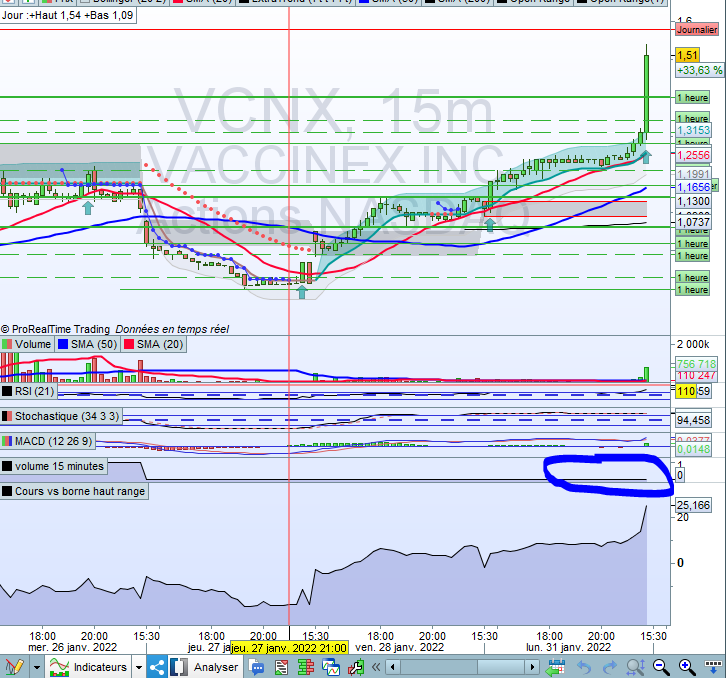Viewport: 726px width, 678px height.
Task: Click the red 110 247 volume average value
Action: [696, 376]
